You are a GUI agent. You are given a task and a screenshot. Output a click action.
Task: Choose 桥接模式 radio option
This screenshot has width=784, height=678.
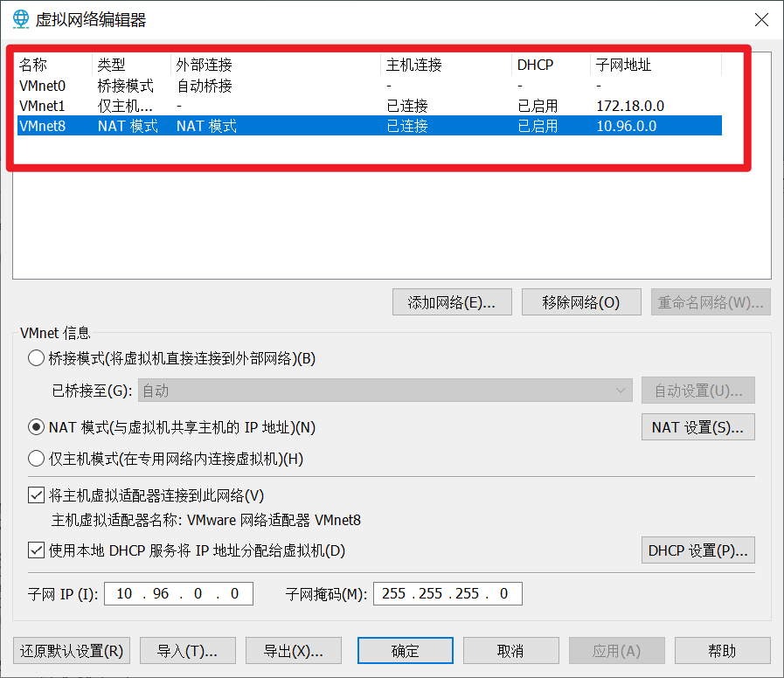coord(36,358)
